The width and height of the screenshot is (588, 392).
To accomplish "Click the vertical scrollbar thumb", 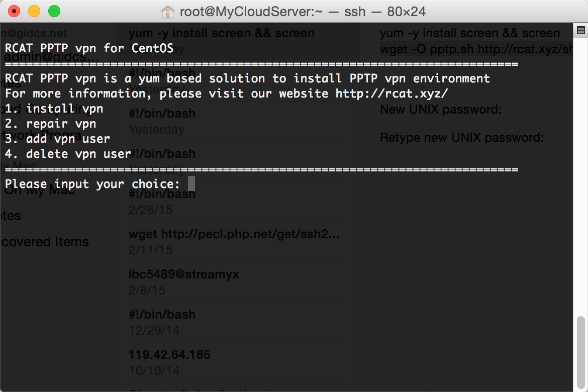I will (x=580, y=353).
